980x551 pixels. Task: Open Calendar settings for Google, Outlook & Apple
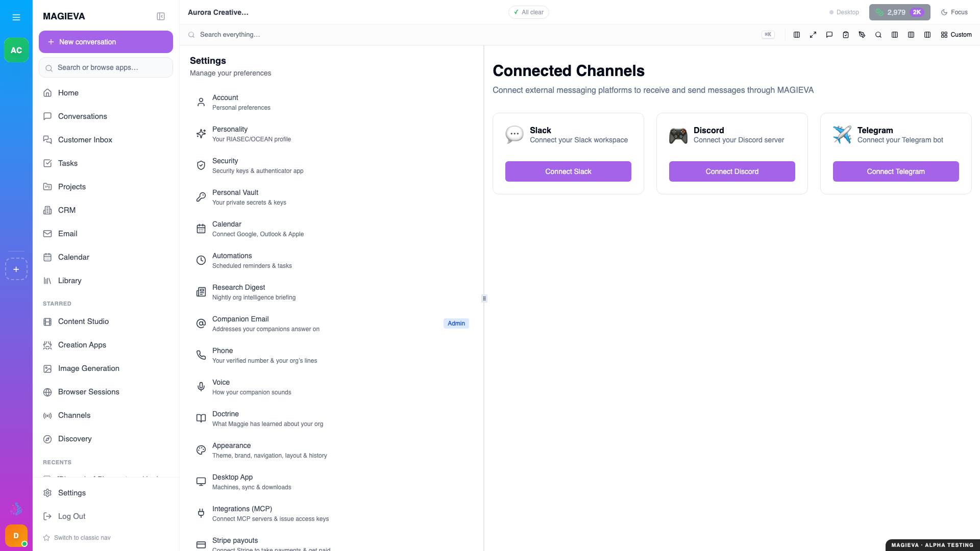coord(332,229)
